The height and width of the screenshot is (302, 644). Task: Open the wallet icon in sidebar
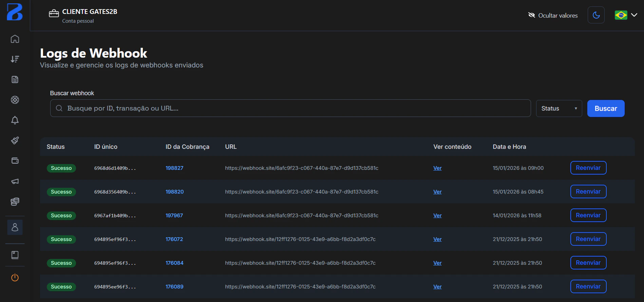[x=15, y=161]
